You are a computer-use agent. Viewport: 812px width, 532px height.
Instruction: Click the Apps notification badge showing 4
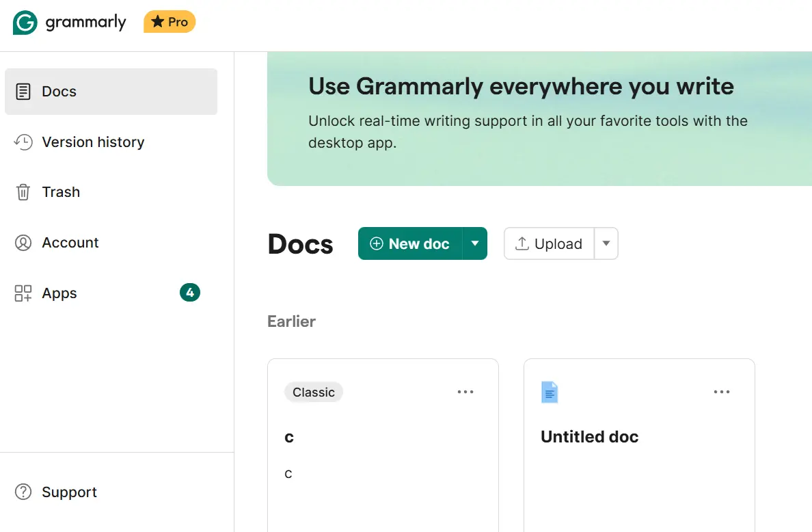point(190,293)
